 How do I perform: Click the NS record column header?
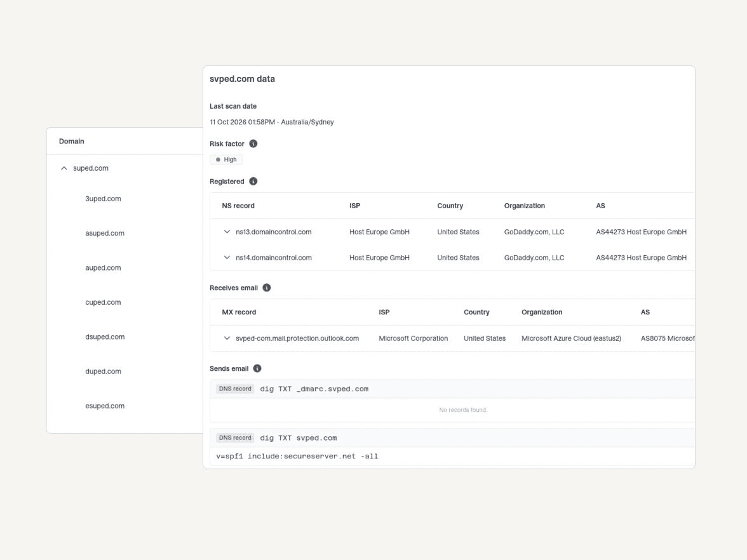[238, 206]
